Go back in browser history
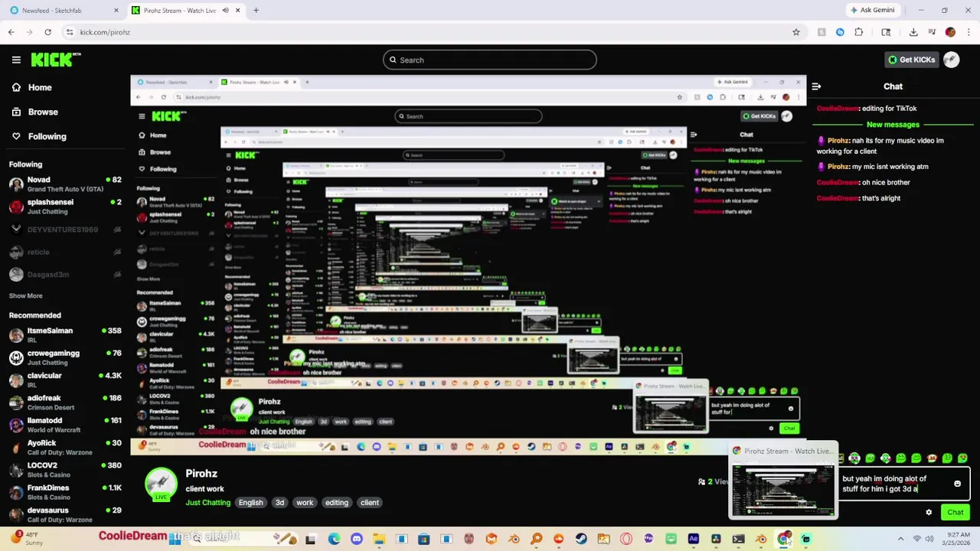Viewport: 980px width, 551px height. 11,32
